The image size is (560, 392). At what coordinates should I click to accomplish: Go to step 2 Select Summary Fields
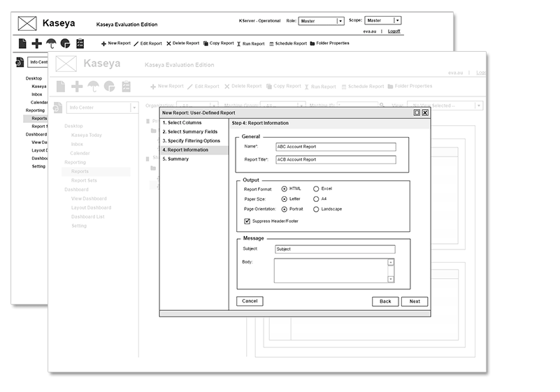(x=190, y=132)
